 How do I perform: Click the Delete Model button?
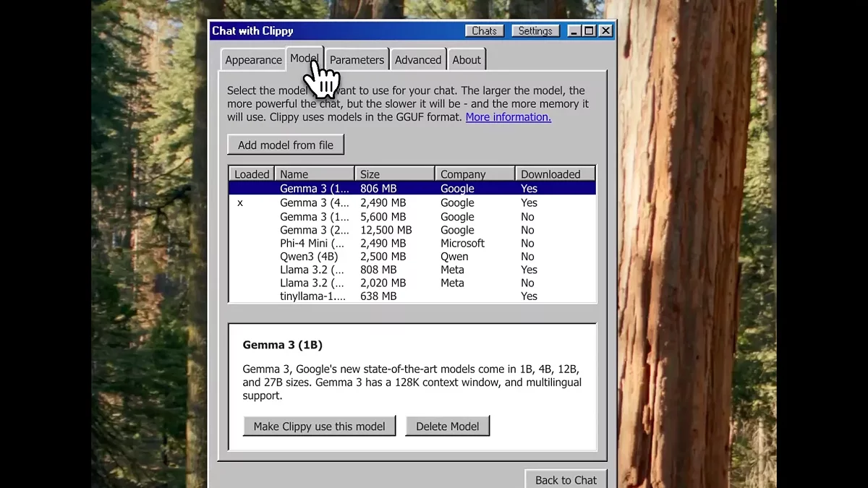click(x=447, y=426)
